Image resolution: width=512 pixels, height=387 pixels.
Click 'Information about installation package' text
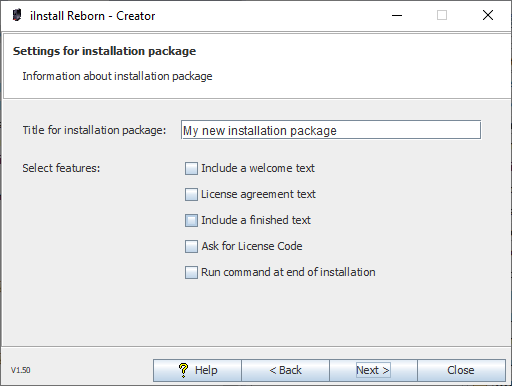tap(117, 76)
